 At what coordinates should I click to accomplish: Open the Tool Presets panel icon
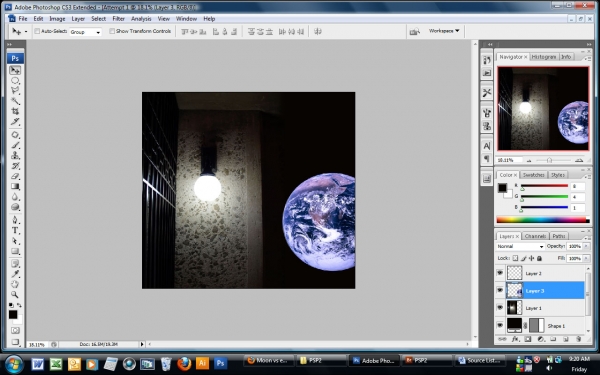[x=487, y=93]
